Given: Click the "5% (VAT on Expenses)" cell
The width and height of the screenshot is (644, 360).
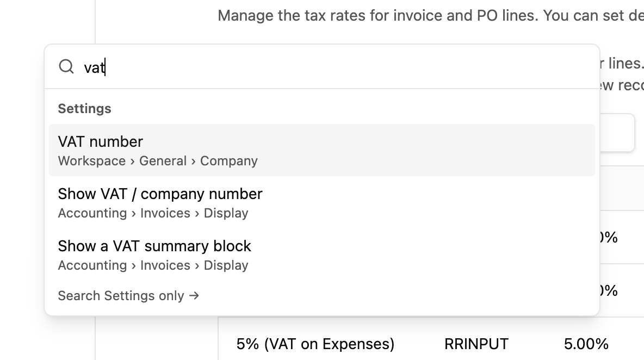Looking at the screenshot, I should (x=315, y=344).
